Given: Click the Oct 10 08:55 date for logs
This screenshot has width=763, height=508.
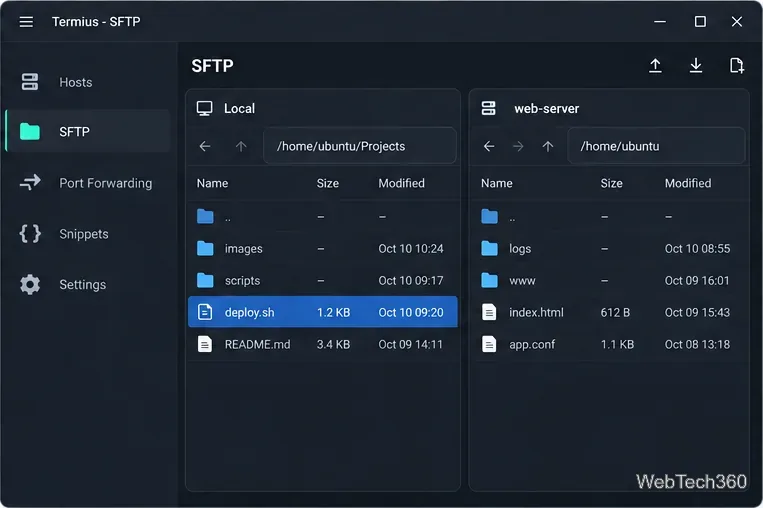Looking at the screenshot, I should click(697, 249).
